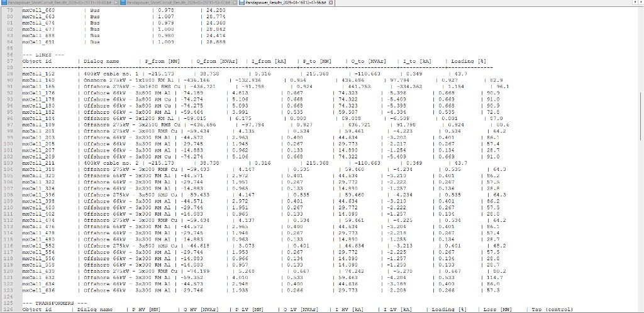Click the 28.774 bus value

tap(215, 16)
